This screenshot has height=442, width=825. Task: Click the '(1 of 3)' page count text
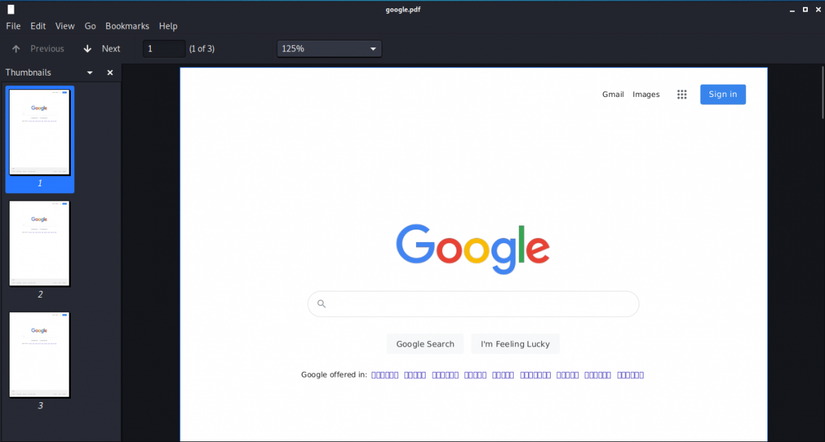[202, 49]
